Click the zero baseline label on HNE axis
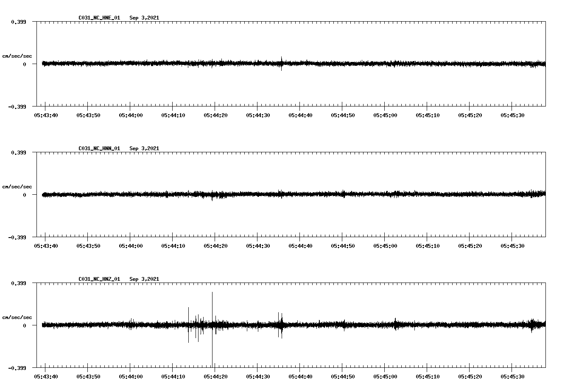576x392 pixels. 25,64
